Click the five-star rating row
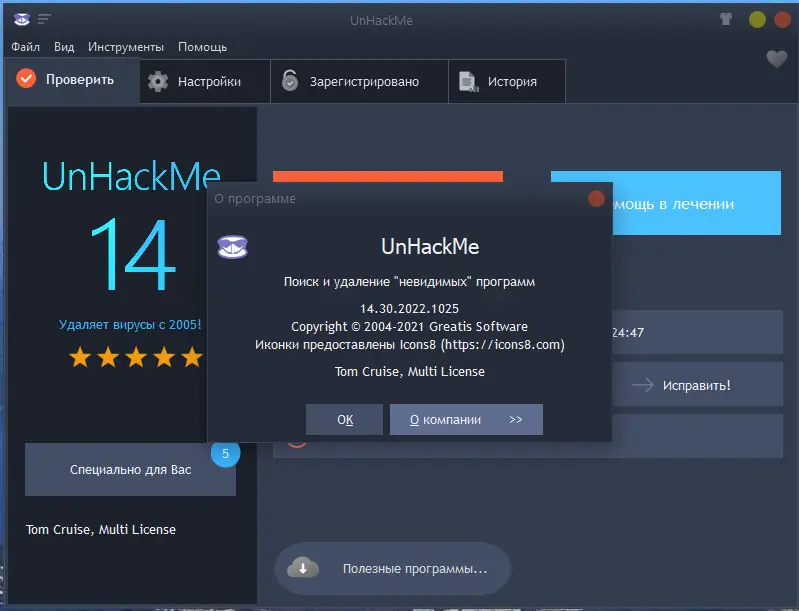Screen dimensions: 799x611 coord(136,357)
